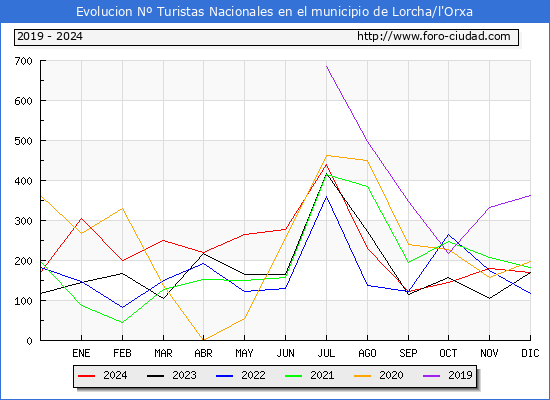This screenshot has height=400, width=550.
Task: Click the JUN month axis label
Action: click(x=286, y=353)
